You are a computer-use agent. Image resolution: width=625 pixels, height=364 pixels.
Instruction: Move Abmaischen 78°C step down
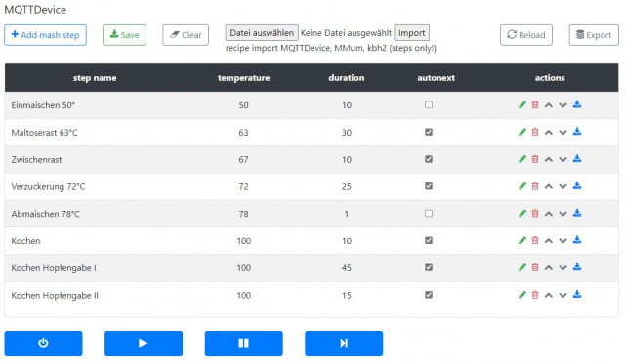(x=562, y=214)
